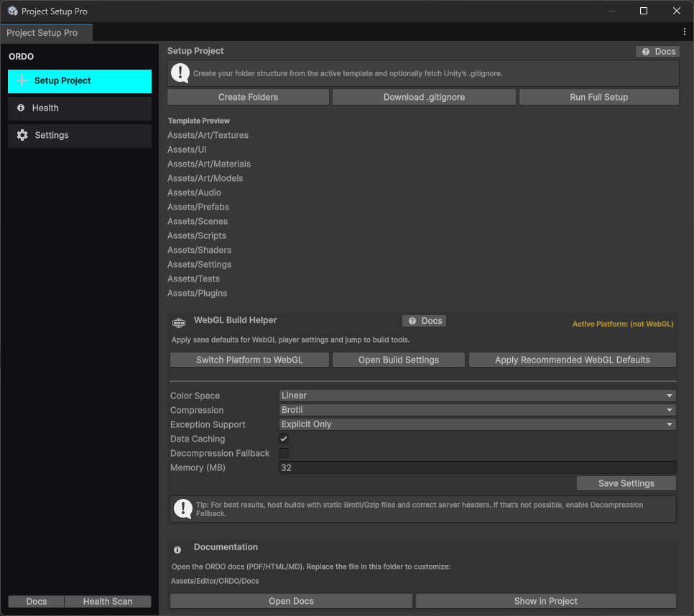The width and height of the screenshot is (694, 616).
Task: Open Docs button at top of Setup Project
Action: click(x=657, y=52)
